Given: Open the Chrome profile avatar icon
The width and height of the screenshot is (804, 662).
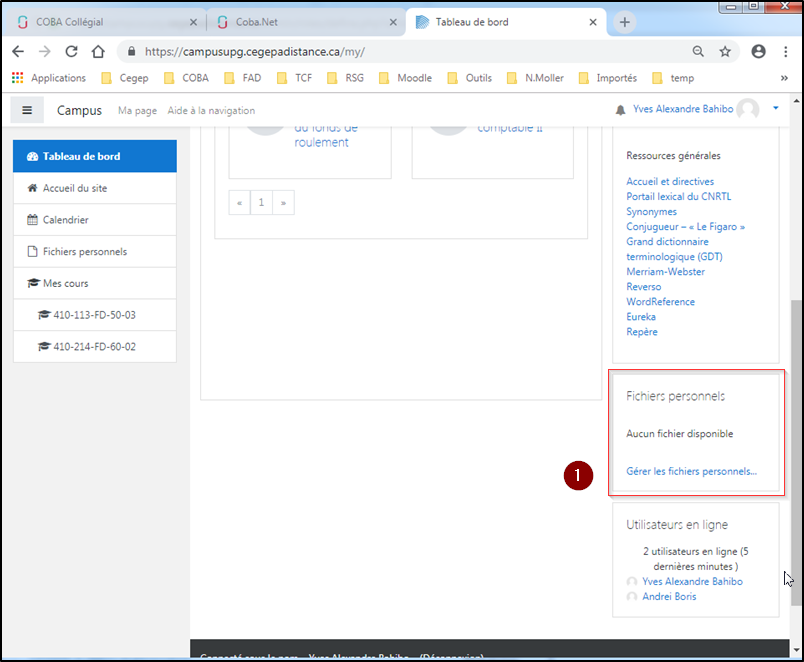Looking at the screenshot, I should (x=759, y=52).
